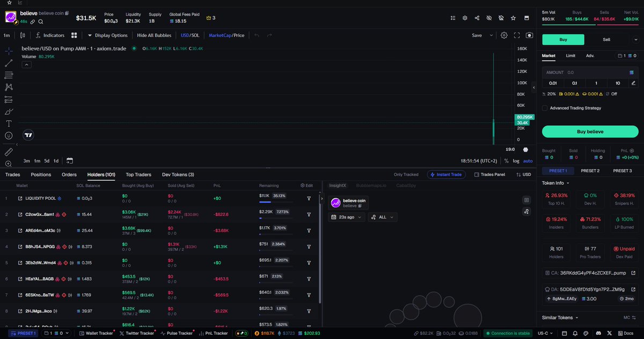This screenshot has height=339, width=644.
Task: Toggle auto scale on chart
Action: pos(528,161)
